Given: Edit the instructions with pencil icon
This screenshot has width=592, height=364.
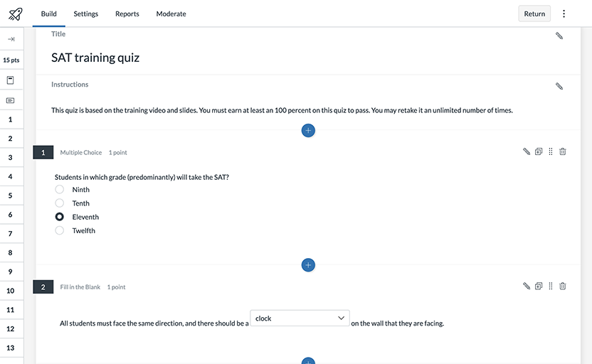Looking at the screenshot, I should click(559, 86).
